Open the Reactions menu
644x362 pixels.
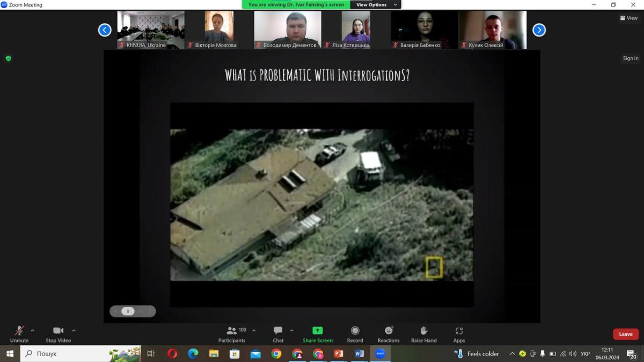(389, 331)
